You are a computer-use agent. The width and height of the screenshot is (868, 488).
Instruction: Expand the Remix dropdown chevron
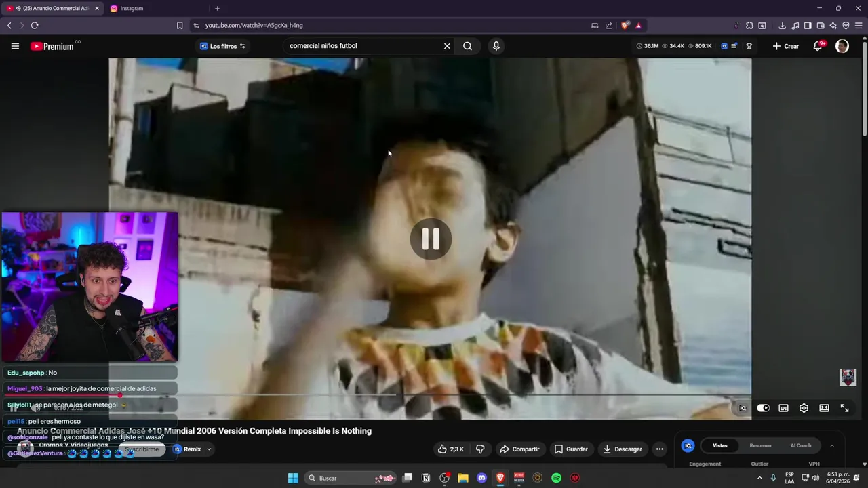(x=209, y=449)
